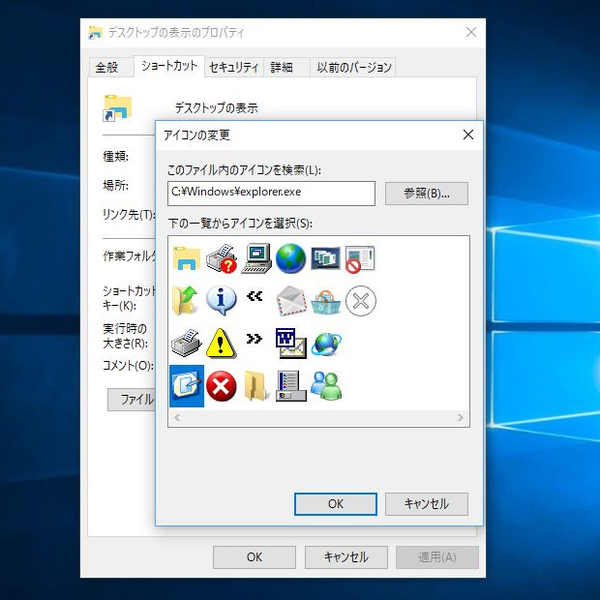Select the double right chevron icon
600x600 pixels.
coord(254,338)
